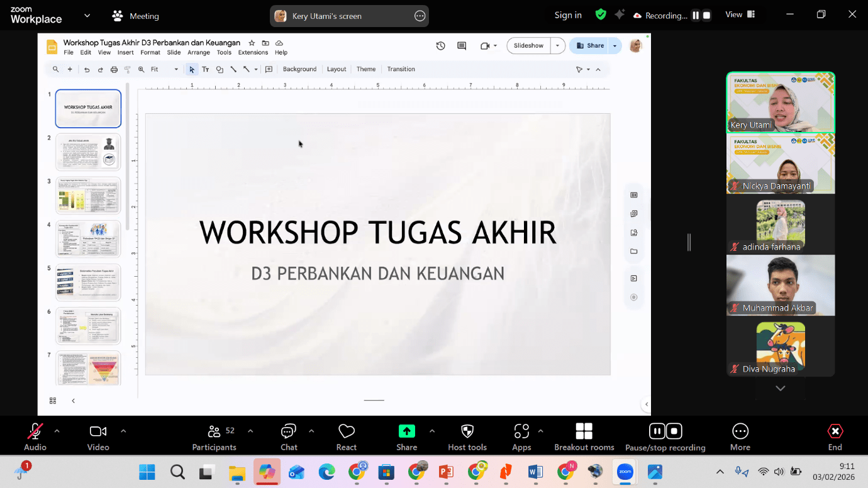Open the Meeting info tab
868x488 pixels.
click(136, 16)
